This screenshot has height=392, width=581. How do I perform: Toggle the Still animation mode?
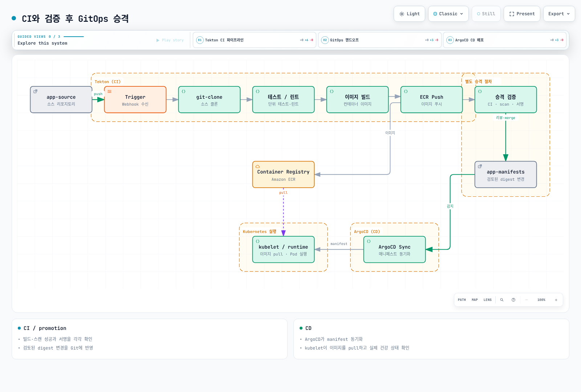pyautogui.click(x=486, y=14)
